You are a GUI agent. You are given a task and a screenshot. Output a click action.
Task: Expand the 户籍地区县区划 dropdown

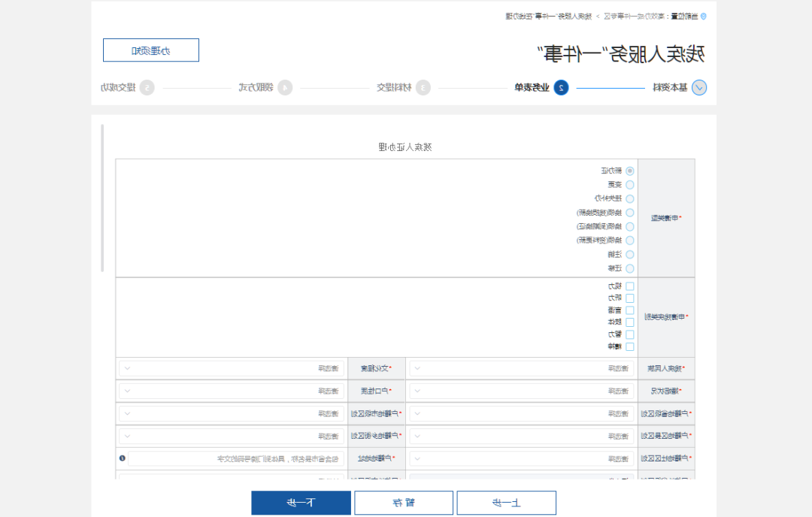pyautogui.click(x=522, y=437)
